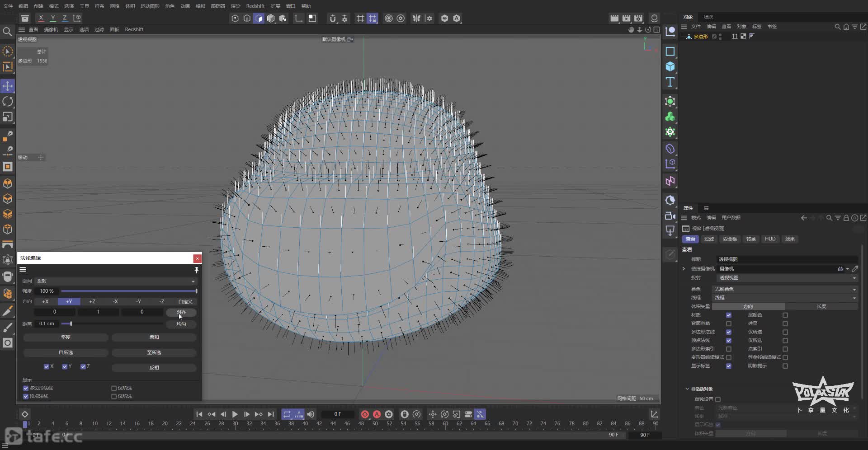Open the Render View clapperboard icon
868x450 pixels.
[614, 19]
